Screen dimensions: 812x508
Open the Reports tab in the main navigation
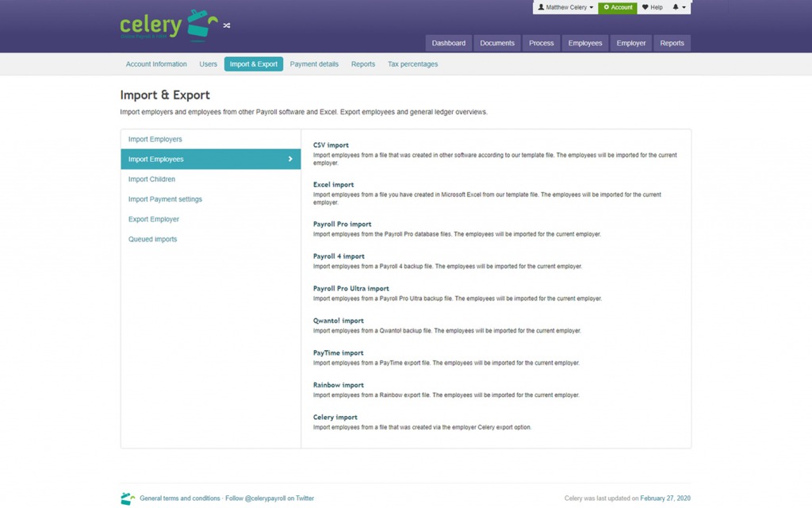pos(672,43)
